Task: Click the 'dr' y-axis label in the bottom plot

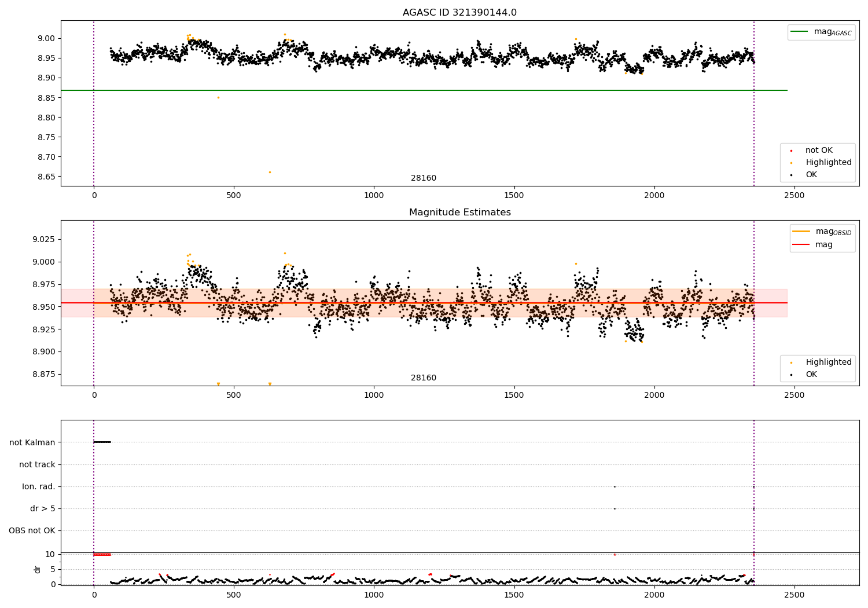Action: click(38, 569)
